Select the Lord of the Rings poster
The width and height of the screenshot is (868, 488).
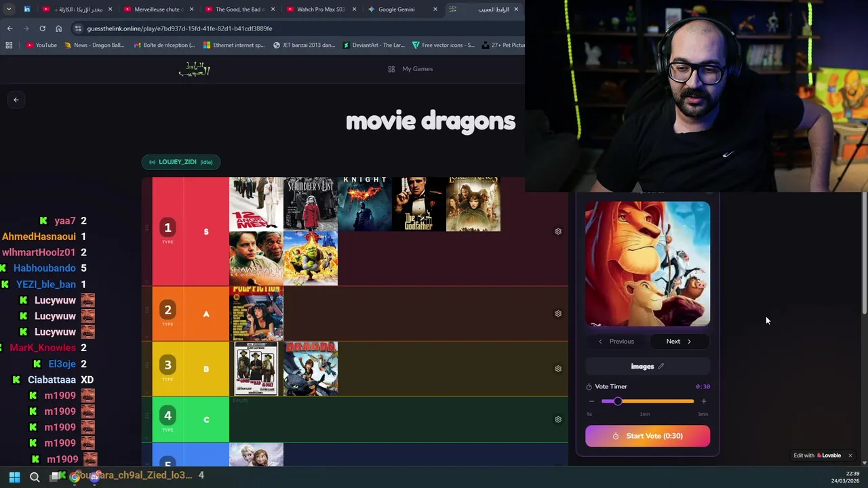[x=473, y=204]
